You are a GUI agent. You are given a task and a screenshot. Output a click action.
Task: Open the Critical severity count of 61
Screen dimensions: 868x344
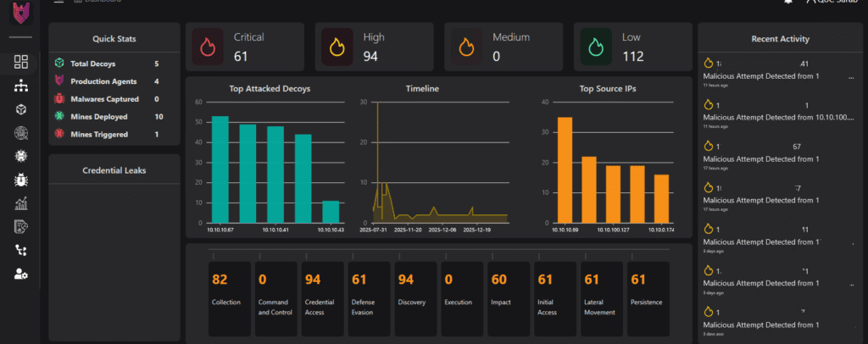(240, 56)
